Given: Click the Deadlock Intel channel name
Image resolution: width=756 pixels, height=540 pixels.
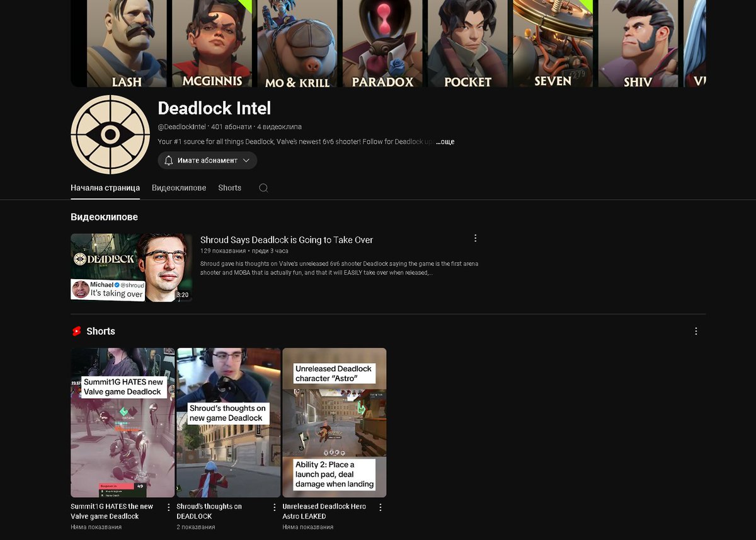Looking at the screenshot, I should point(214,108).
